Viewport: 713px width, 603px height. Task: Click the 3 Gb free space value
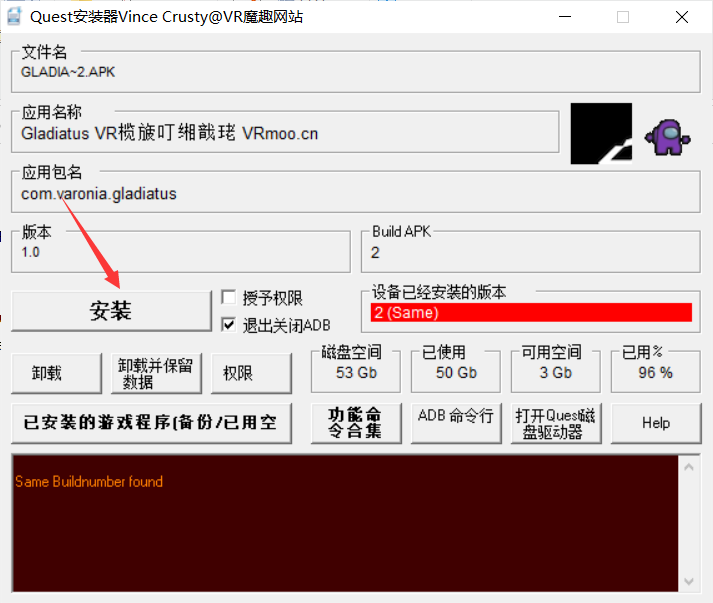tap(556, 373)
